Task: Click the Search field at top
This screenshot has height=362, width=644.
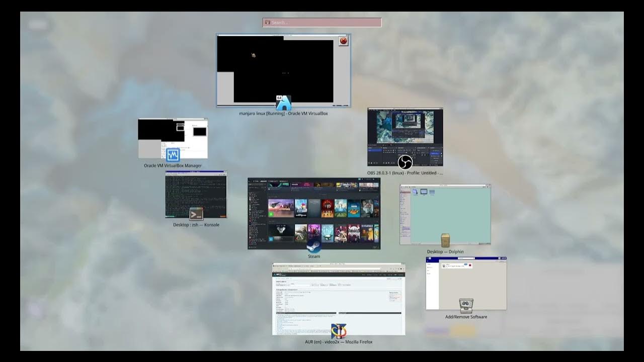Action: 322,23
